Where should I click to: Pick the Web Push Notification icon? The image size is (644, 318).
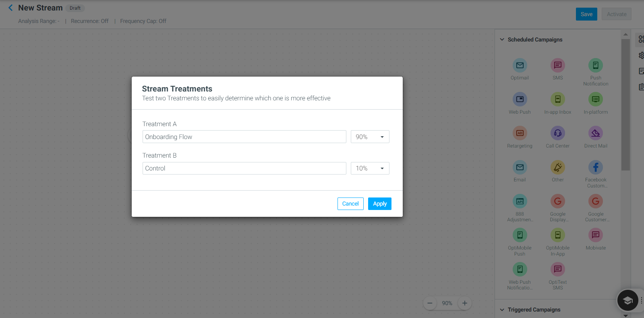tap(520, 269)
